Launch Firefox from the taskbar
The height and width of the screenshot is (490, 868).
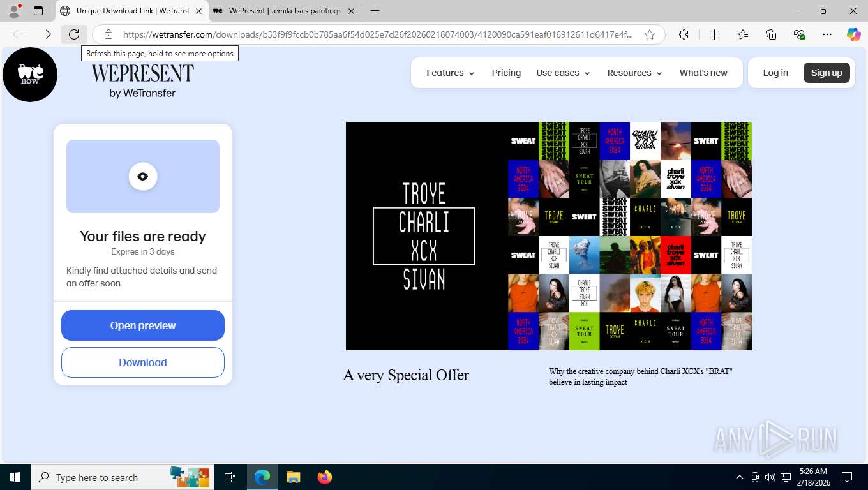click(x=324, y=477)
